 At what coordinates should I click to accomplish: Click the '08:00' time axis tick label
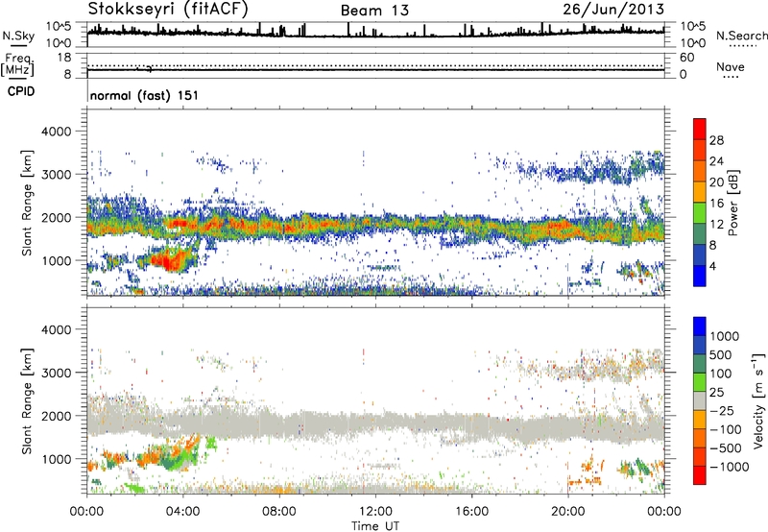point(278,512)
